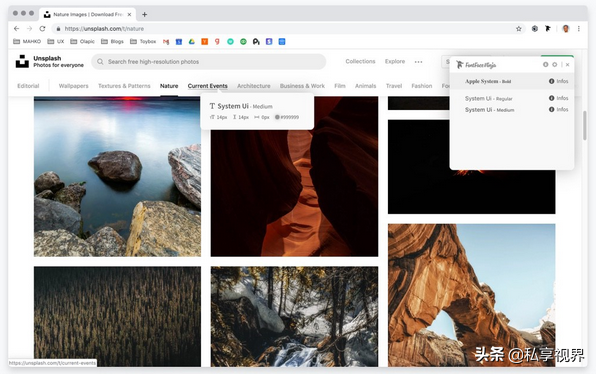The width and height of the screenshot is (596, 374).
Task: Open the red slot canyon photo
Action: tap(295, 192)
